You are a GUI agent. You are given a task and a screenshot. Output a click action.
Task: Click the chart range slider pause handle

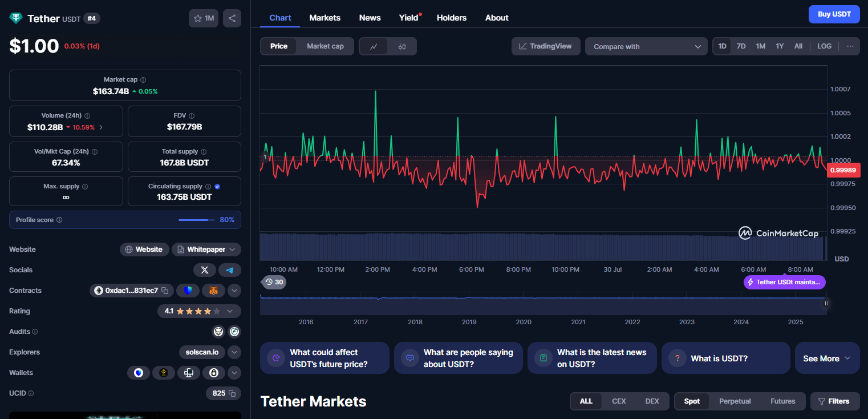[826, 303]
